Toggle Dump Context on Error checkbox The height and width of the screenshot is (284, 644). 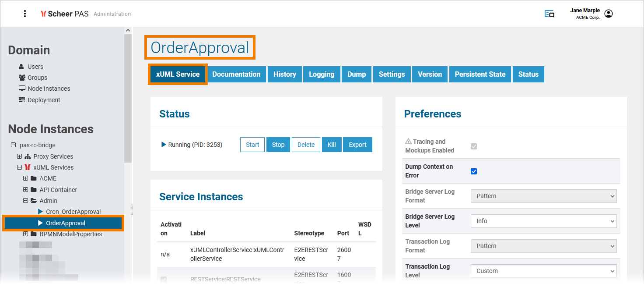(474, 171)
